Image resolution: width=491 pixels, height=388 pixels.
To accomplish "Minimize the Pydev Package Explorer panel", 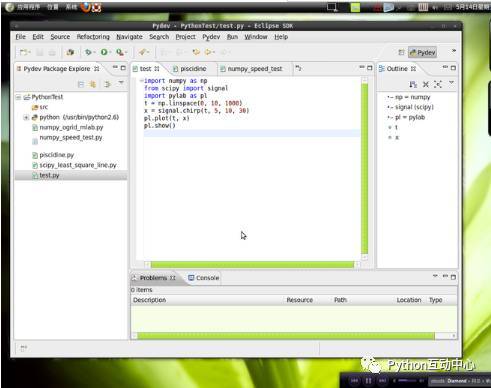I will 115,68.
